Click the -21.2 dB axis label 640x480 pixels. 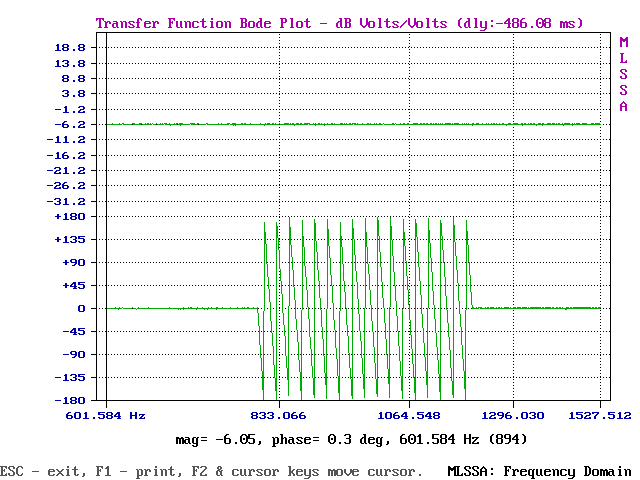click(66, 171)
